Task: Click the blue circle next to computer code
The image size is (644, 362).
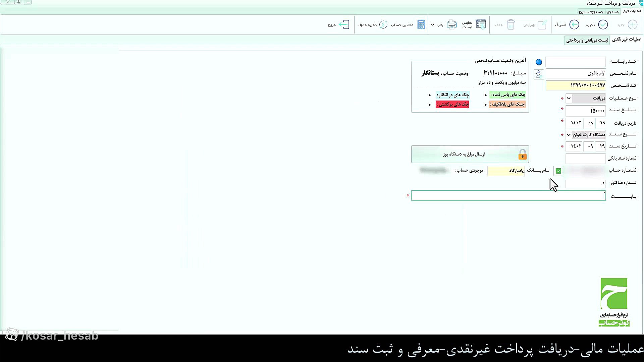Action: click(x=539, y=62)
